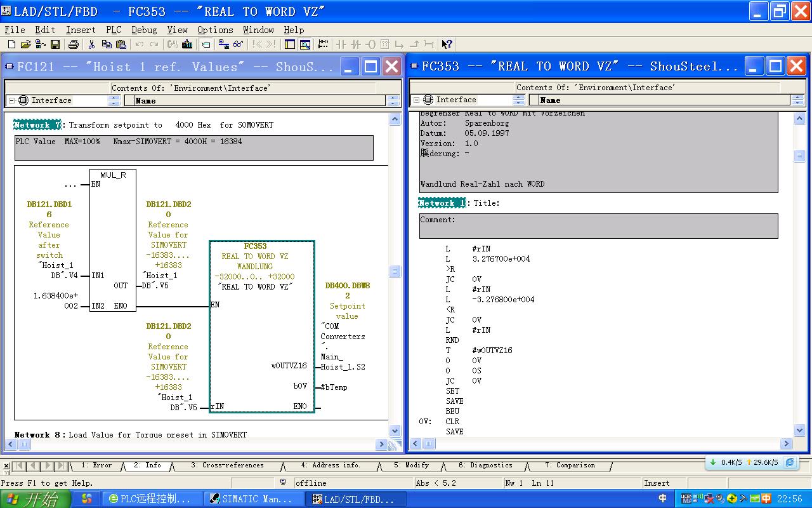Open the PLC menu
Image resolution: width=812 pixels, height=508 pixels.
[114, 30]
